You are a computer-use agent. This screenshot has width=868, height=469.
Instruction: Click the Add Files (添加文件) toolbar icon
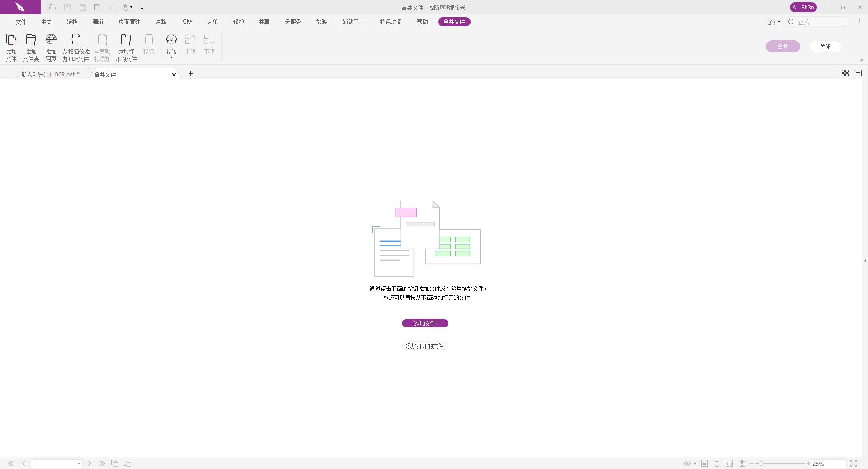coord(11,47)
